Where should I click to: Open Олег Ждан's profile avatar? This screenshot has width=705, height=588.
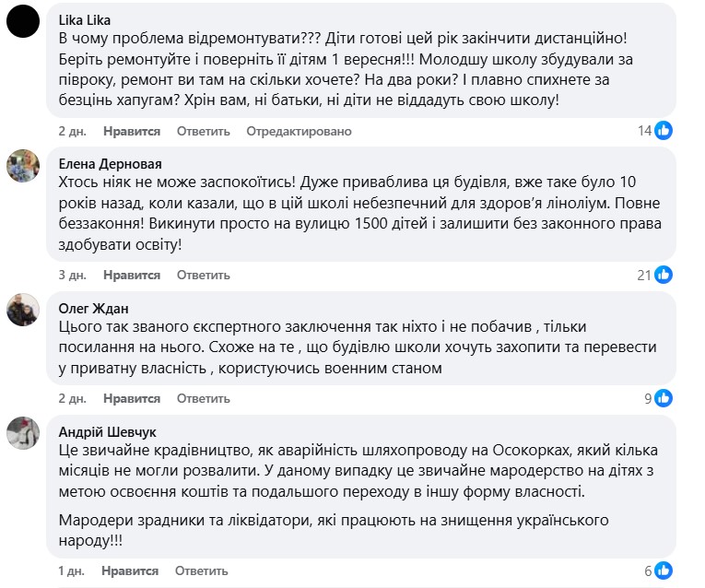[x=22, y=309]
